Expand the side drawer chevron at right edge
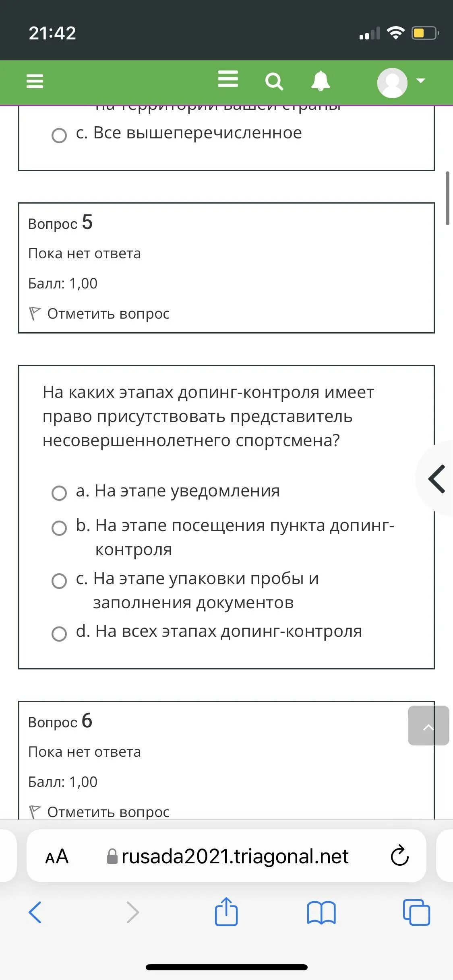Image resolution: width=453 pixels, height=980 pixels. tap(436, 479)
